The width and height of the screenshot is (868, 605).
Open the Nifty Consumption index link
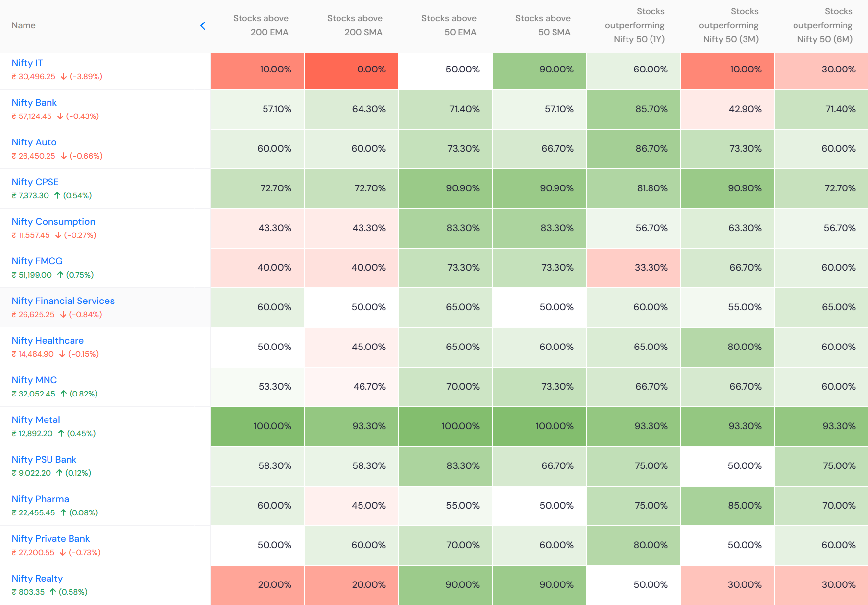(53, 222)
